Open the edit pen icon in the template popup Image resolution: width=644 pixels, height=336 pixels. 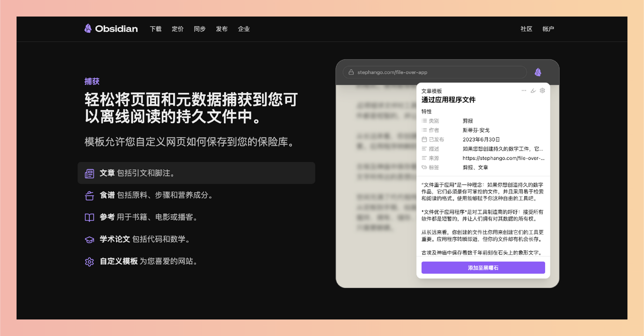(533, 90)
